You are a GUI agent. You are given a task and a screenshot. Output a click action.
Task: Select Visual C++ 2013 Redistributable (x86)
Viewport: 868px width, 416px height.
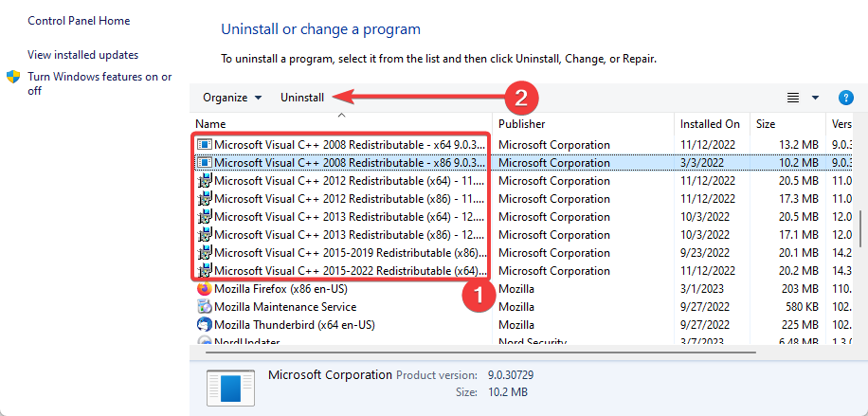click(x=351, y=235)
